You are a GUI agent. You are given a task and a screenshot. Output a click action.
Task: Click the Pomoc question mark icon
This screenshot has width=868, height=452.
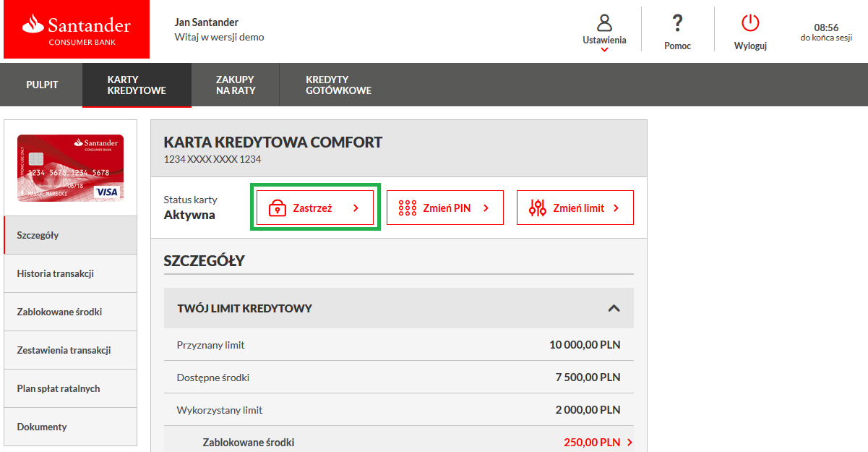point(677,22)
